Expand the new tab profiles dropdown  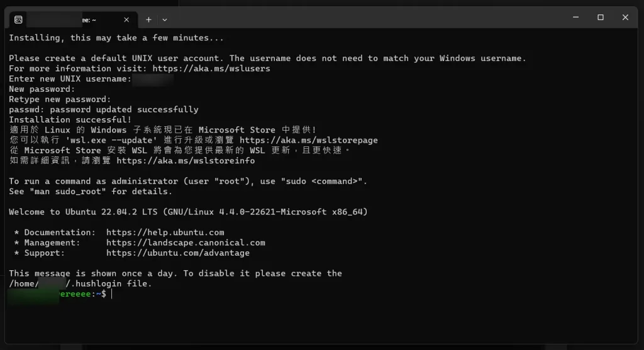click(x=165, y=19)
